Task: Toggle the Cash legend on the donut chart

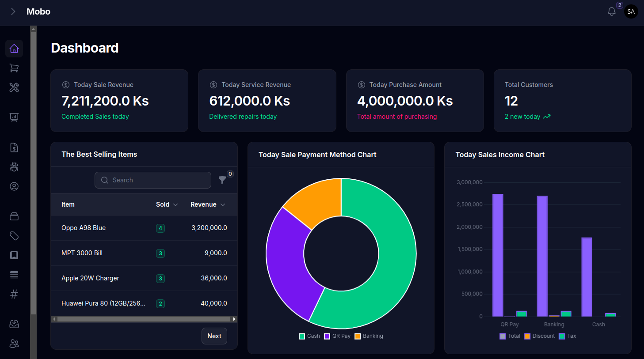Action: click(x=309, y=336)
